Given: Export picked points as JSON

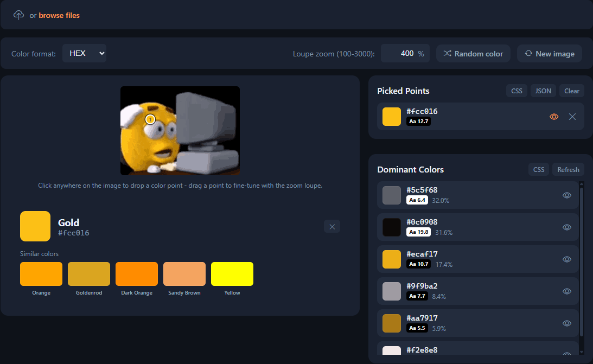Looking at the screenshot, I should (x=543, y=91).
